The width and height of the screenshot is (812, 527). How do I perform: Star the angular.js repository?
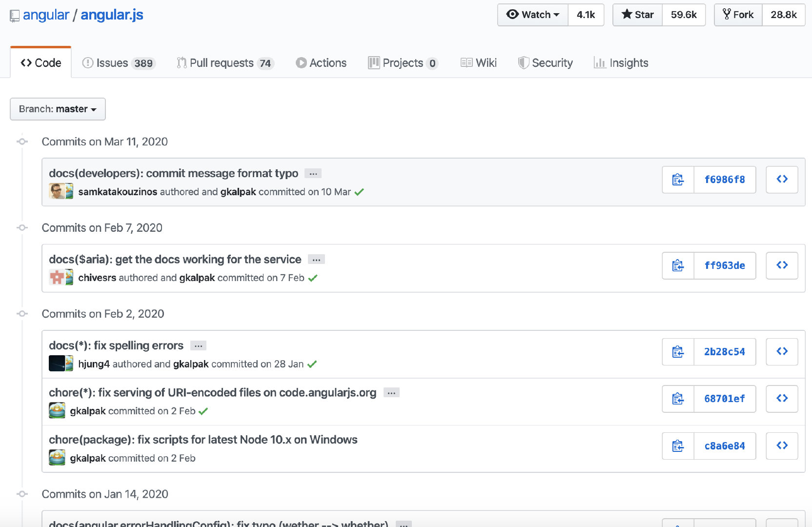click(637, 15)
